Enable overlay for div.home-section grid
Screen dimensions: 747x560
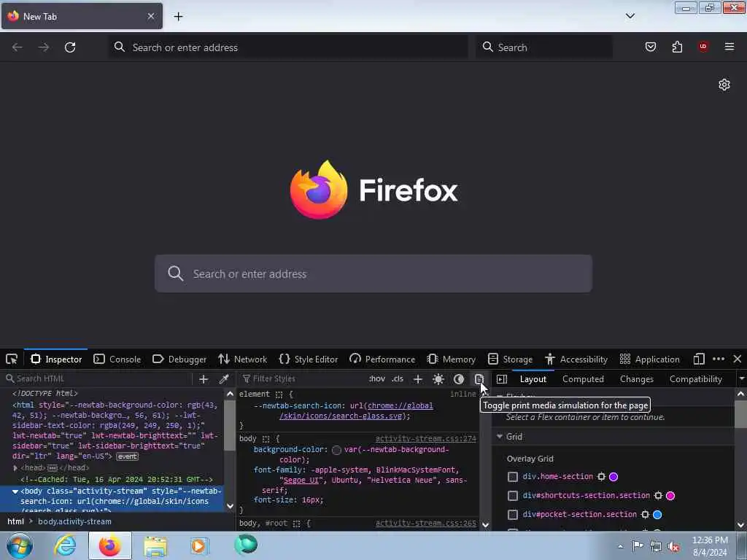[513, 477]
